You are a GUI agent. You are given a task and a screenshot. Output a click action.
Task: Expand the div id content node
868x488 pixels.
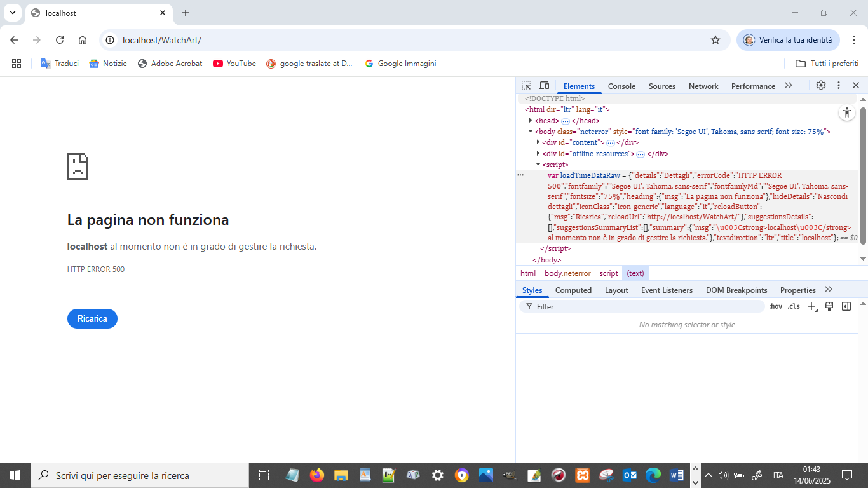point(538,142)
